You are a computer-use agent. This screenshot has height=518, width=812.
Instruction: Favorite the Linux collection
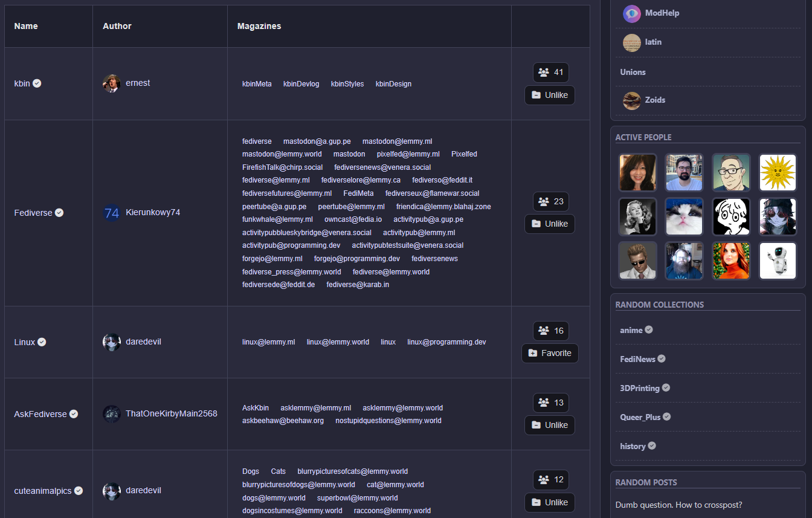pyautogui.click(x=550, y=353)
